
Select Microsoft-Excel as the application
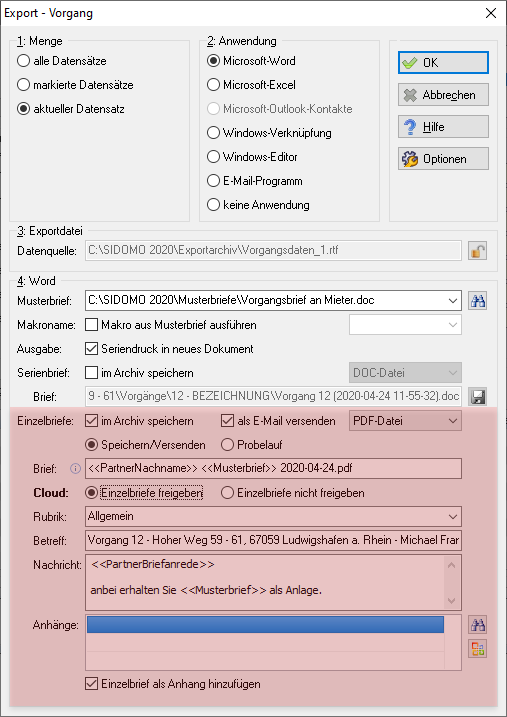(x=213, y=85)
